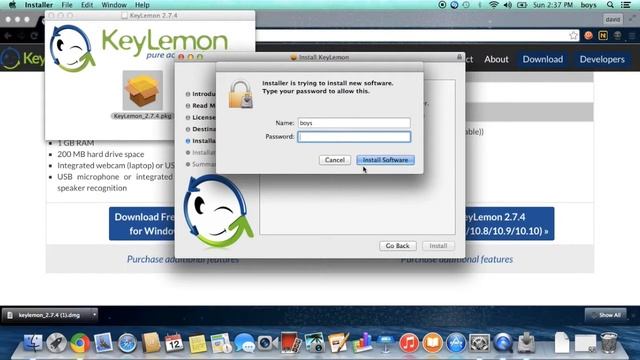640x360 pixels.
Task: Click left Purchase additional features link
Action: tap(183, 259)
